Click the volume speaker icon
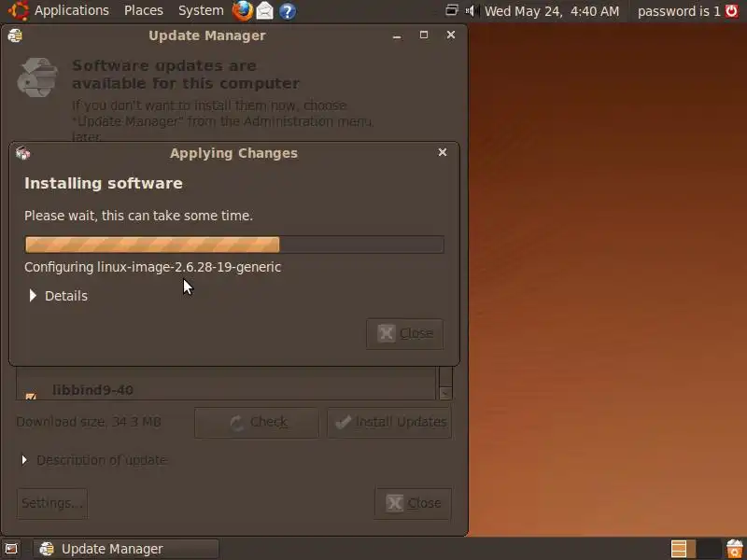Image resolution: width=747 pixels, height=560 pixels. click(x=472, y=10)
